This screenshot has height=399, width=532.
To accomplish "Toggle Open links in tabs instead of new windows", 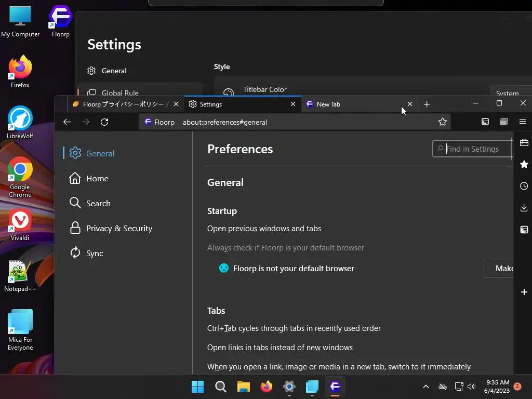I will tap(280, 348).
